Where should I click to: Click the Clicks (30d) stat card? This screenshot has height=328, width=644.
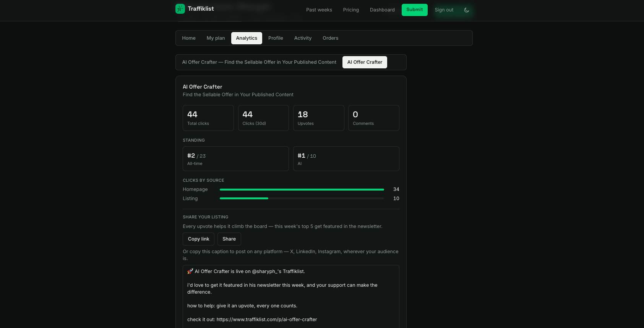(x=263, y=118)
